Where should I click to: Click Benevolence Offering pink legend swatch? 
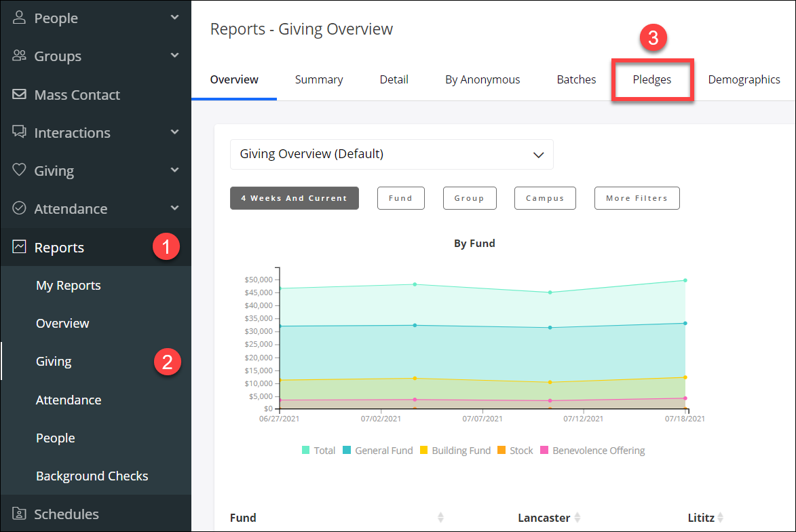coord(544,451)
